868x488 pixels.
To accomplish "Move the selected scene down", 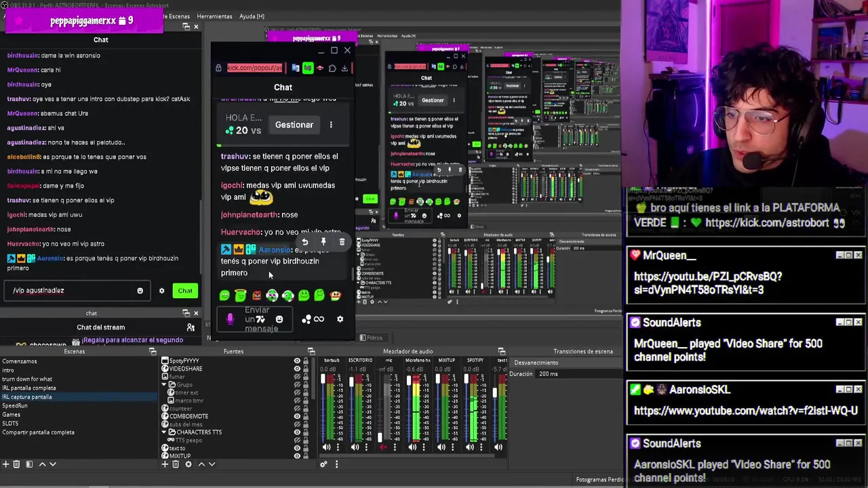I will click(x=53, y=464).
